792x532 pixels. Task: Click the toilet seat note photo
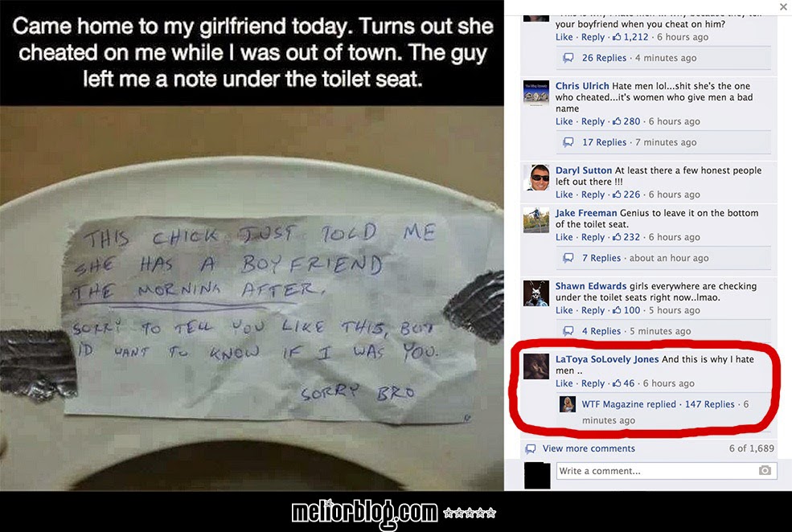(x=252, y=298)
